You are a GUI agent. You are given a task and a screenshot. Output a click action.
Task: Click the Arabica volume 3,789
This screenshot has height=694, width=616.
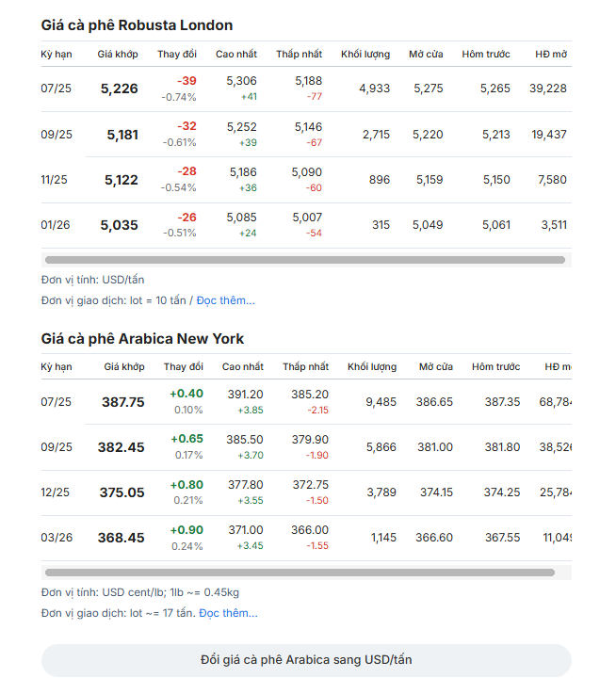coord(381,492)
